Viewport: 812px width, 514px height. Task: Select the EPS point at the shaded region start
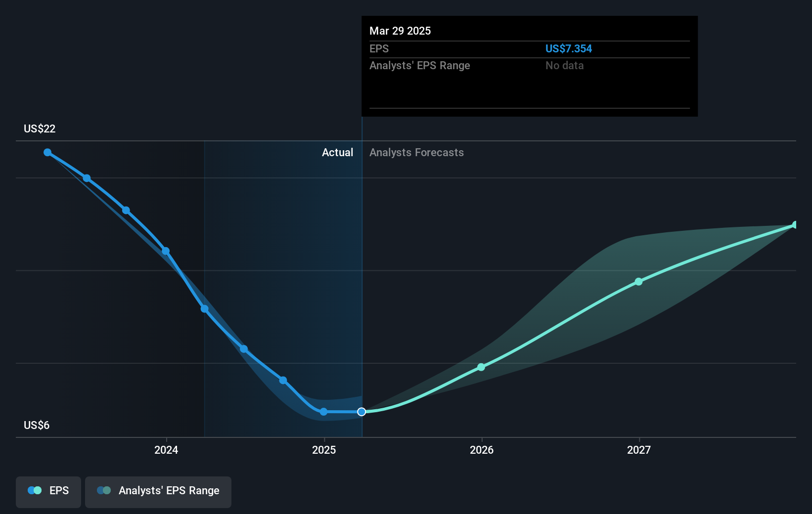click(204, 309)
